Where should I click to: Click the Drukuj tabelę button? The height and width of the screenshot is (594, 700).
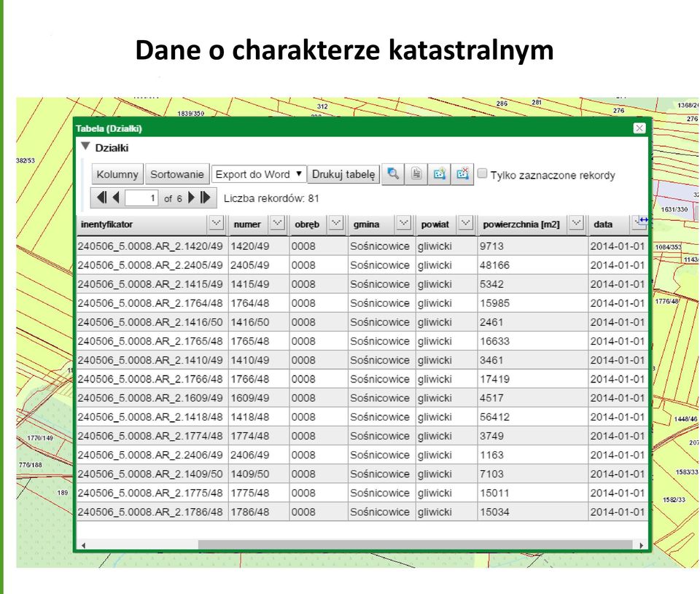click(343, 174)
